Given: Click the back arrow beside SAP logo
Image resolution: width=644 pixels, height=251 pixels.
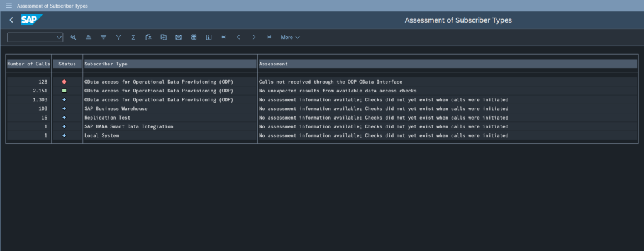Looking at the screenshot, I should pos(11,20).
